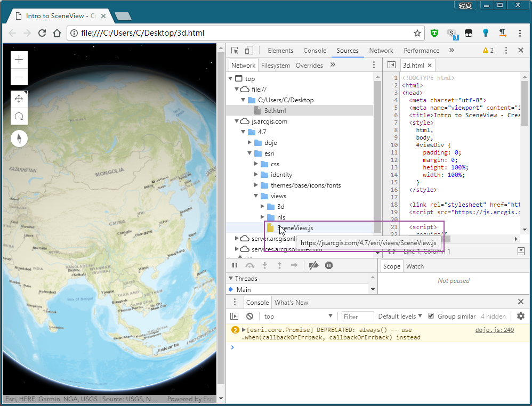
Task: Open Default levels dropdown
Action: (400, 316)
